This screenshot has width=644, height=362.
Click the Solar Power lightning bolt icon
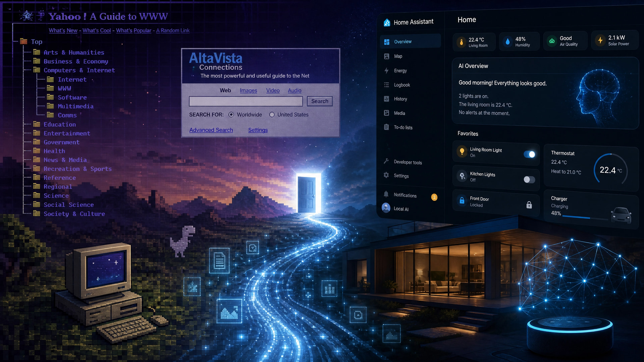tap(600, 40)
